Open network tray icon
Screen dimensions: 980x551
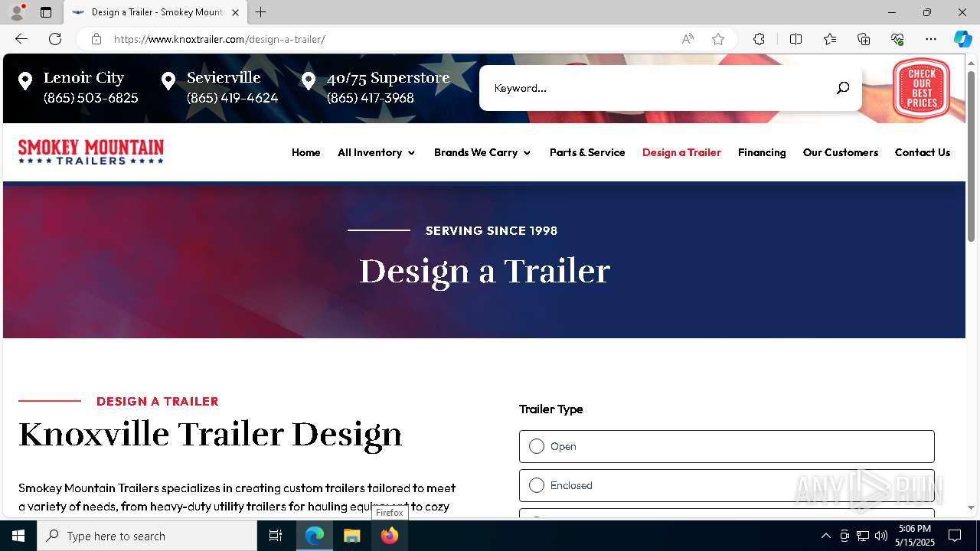pos(863,536)
